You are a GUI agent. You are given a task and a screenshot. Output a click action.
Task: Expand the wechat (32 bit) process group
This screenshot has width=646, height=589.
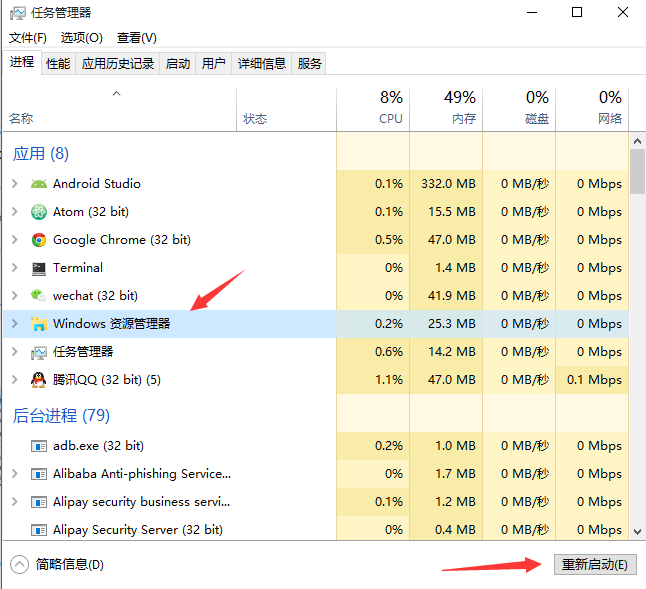[x=15, y=296]
